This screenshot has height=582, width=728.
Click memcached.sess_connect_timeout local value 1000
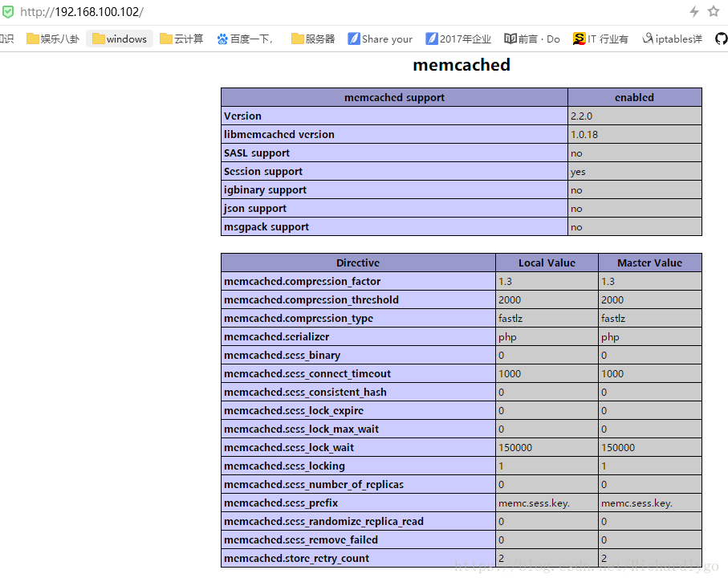point(510,374)
